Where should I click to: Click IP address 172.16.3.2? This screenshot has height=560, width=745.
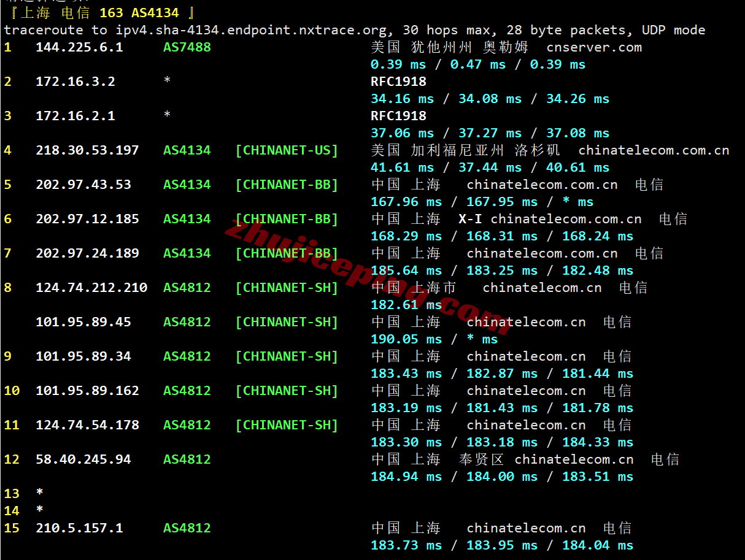[75, 82]
